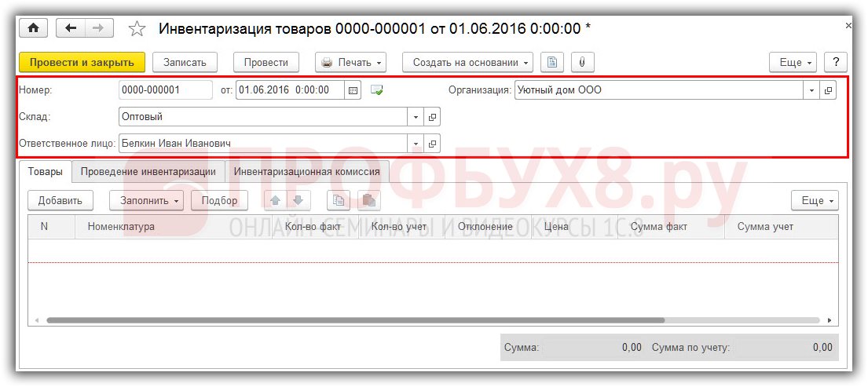Image resolution: width=868 pixels, height=387 pixels.
Task: Expand the Создать на основании menu
Action: [467, 62]
